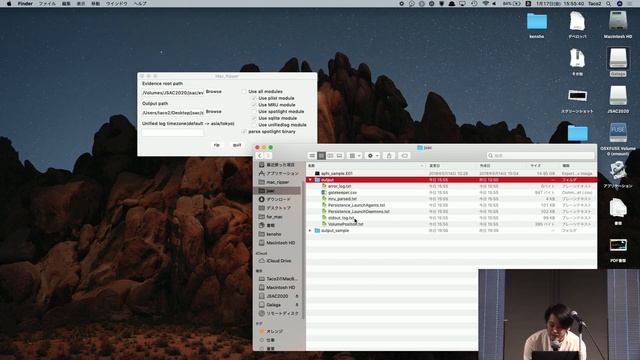Open Applications in the Finder sidebar

[279, 173]
